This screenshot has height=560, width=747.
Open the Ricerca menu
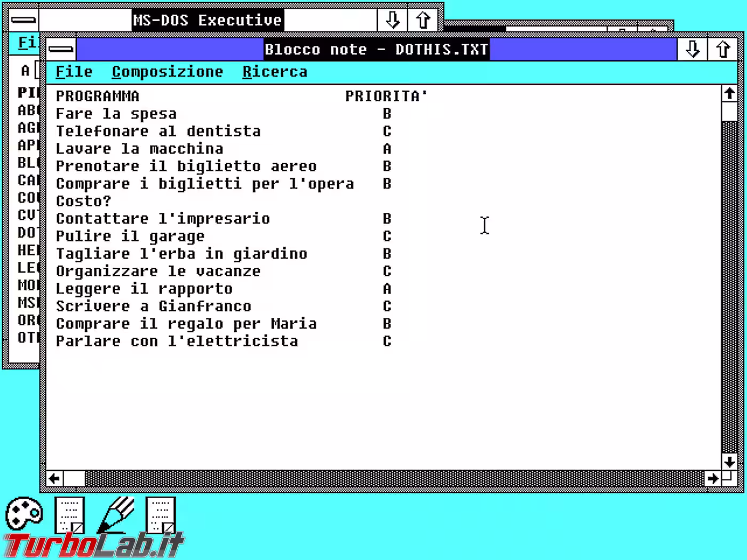pyautogui.click(x=275, y=71)
